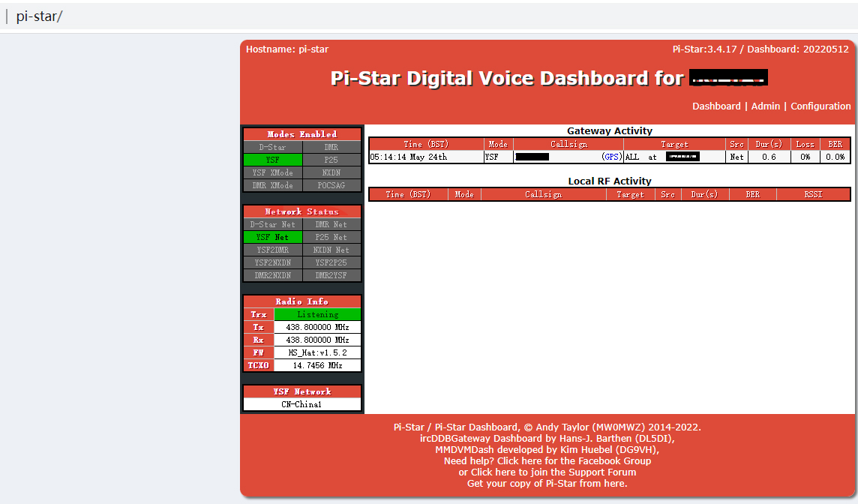This screenshot has height=504, width=858.
Task: Follow the Support Forum join link
Action: click(553, 472)
